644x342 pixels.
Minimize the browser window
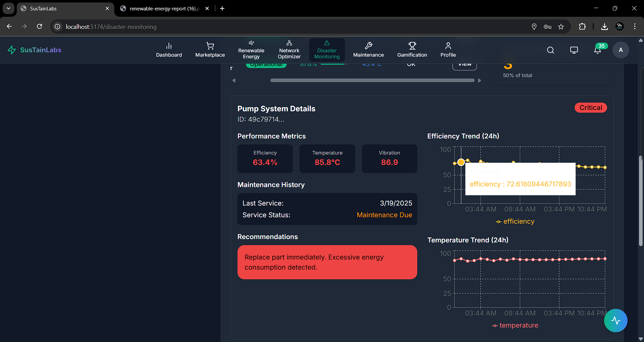pyautogui.click(x=596, y=8)
